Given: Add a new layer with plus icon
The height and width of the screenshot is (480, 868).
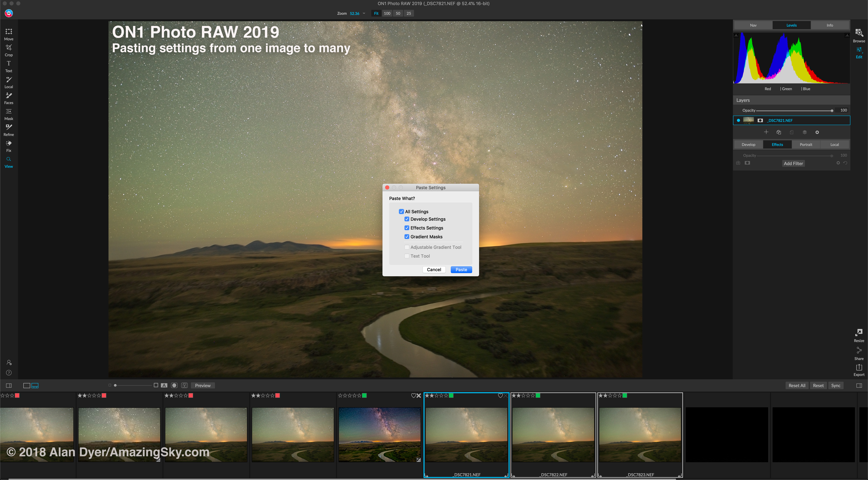Looking at the screenshot, I should click(x=766, y=132).
